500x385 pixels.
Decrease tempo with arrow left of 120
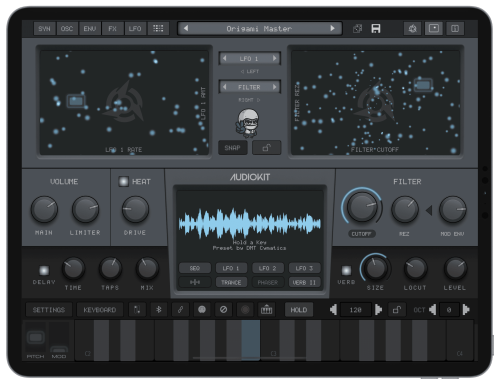tap(333, 310)
